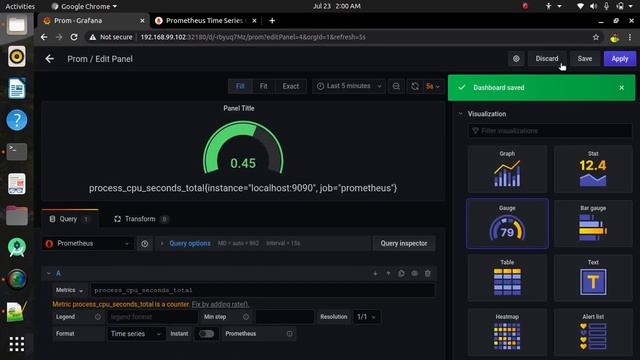Open Terminal from the Ubuntu dock
Screen dimensions: 640x360
[x=17, y=151]
